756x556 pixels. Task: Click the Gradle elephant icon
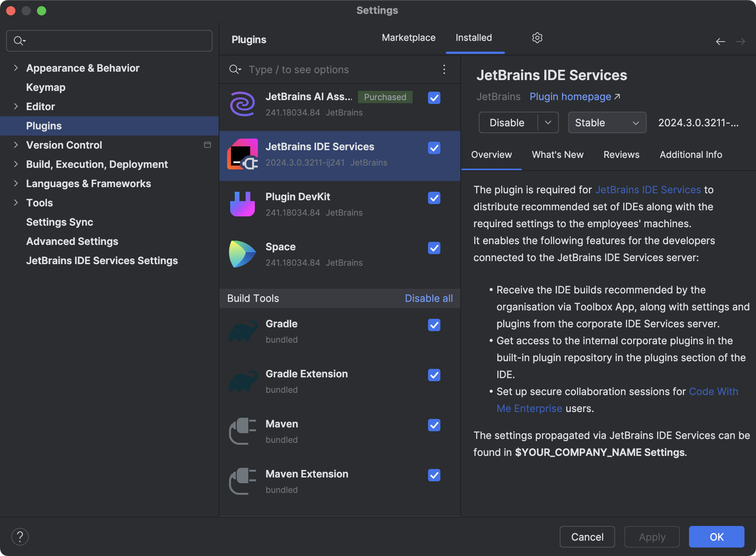point(242,330)
